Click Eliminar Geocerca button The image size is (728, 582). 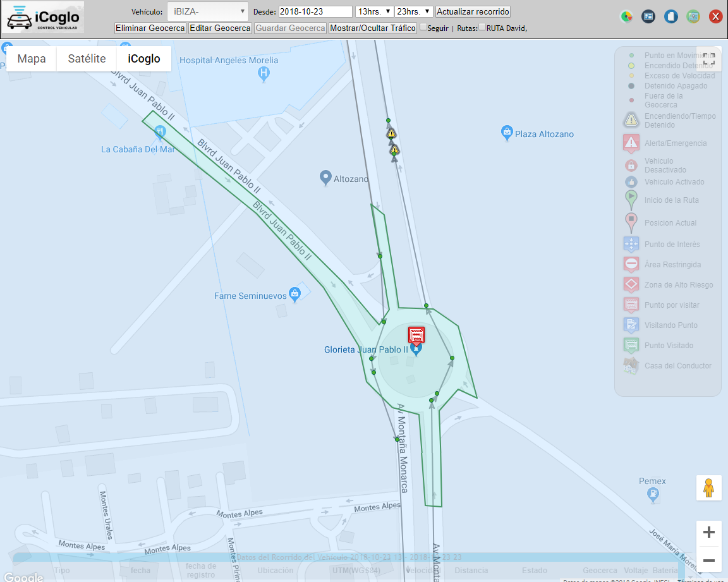coord(150,28)
